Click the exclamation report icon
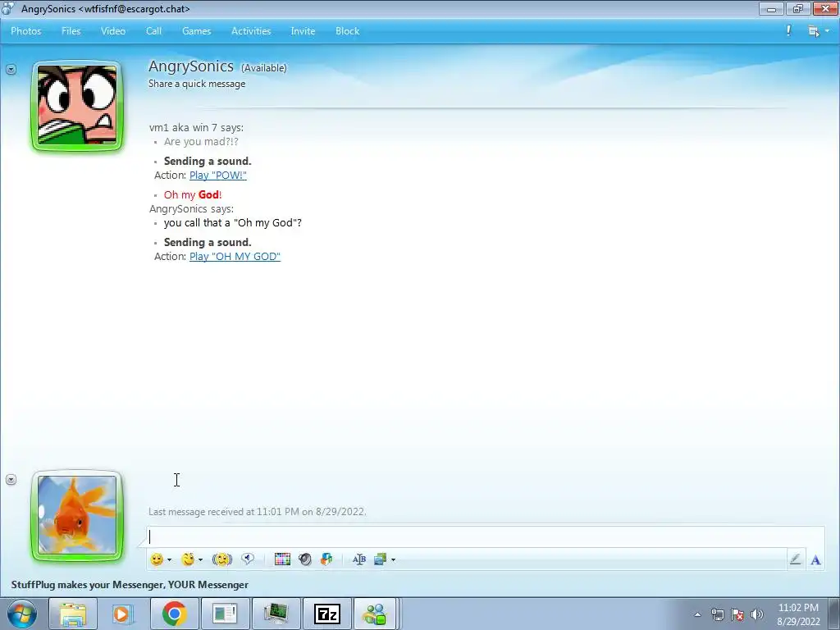The image size is (840, 630). tap(788, 31)
